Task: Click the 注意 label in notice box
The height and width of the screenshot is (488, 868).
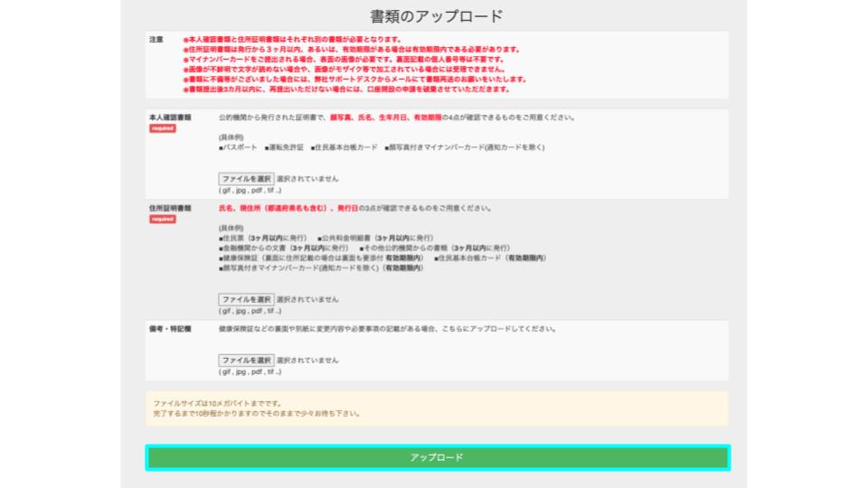Action: point(156,40)
